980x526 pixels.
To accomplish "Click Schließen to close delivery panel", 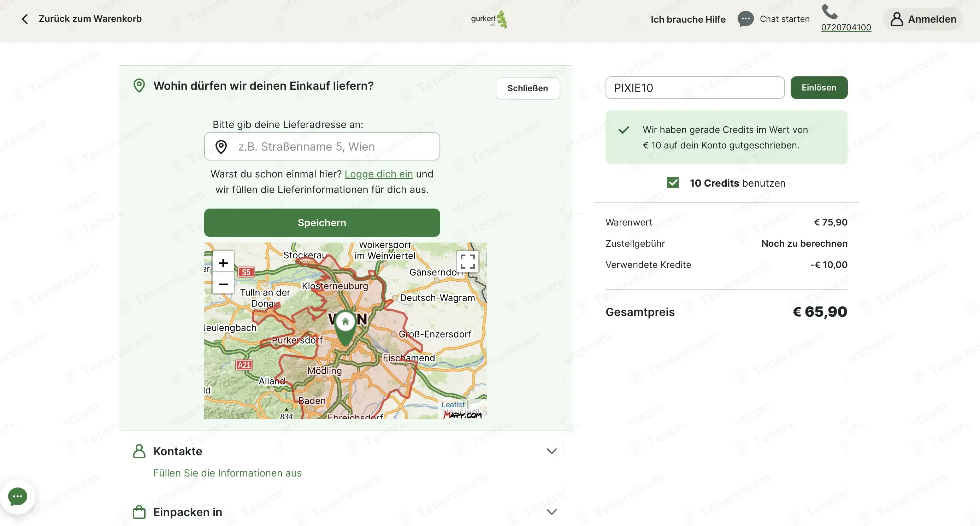I will [x=527, y=88].
